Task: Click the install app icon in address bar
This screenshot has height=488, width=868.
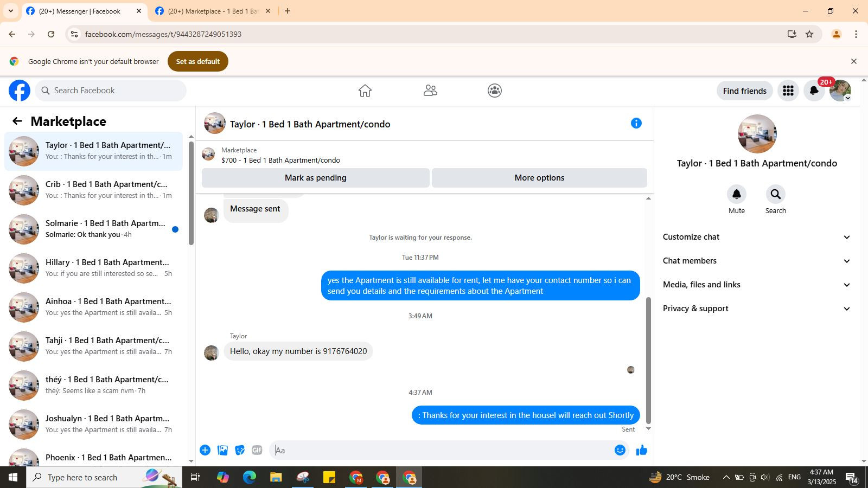Action: click(792, 34)
